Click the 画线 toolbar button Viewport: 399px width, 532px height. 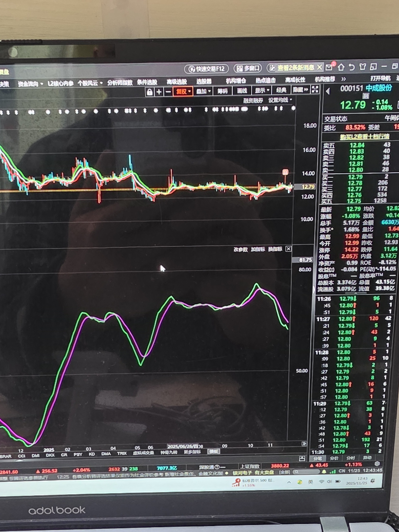pyautogui.click(x=242, y=91)
